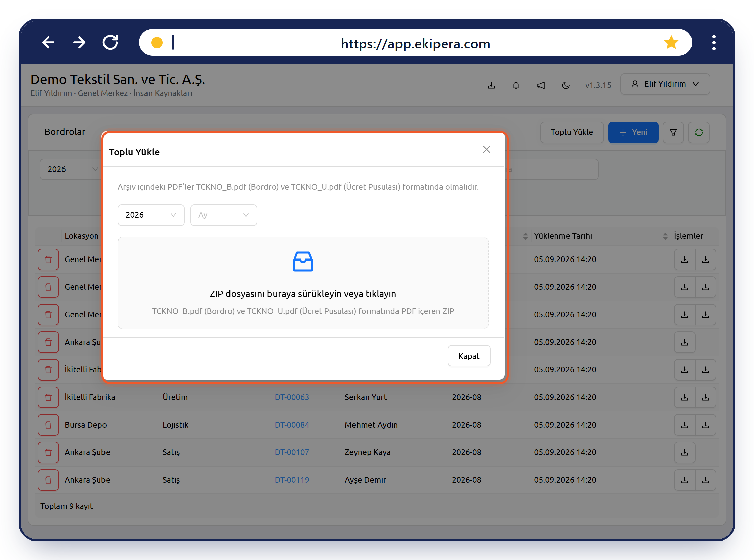This screenshot has height=560, width=754.
Task: Download file for Zeynep Kaya
Action: pos(684,452)
